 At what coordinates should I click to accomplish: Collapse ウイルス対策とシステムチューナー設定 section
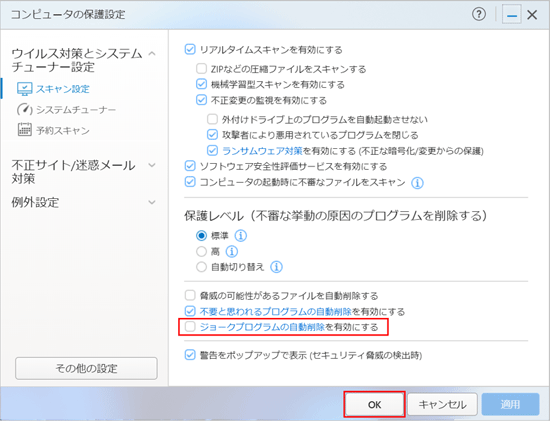(152, 54)
